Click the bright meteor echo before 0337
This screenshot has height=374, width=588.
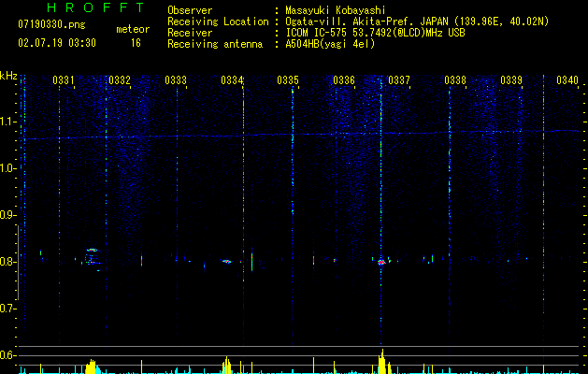(x=381, y=262)
